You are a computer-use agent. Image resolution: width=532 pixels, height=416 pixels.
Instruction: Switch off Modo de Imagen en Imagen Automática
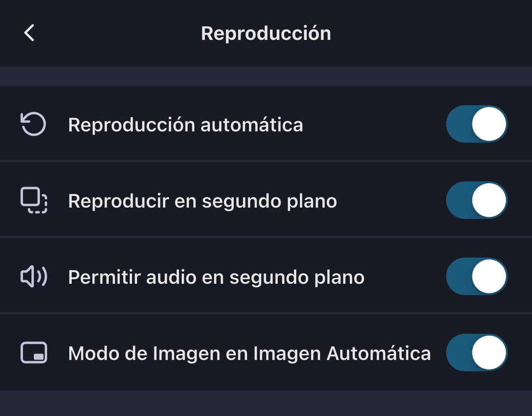tap(477, 352)
